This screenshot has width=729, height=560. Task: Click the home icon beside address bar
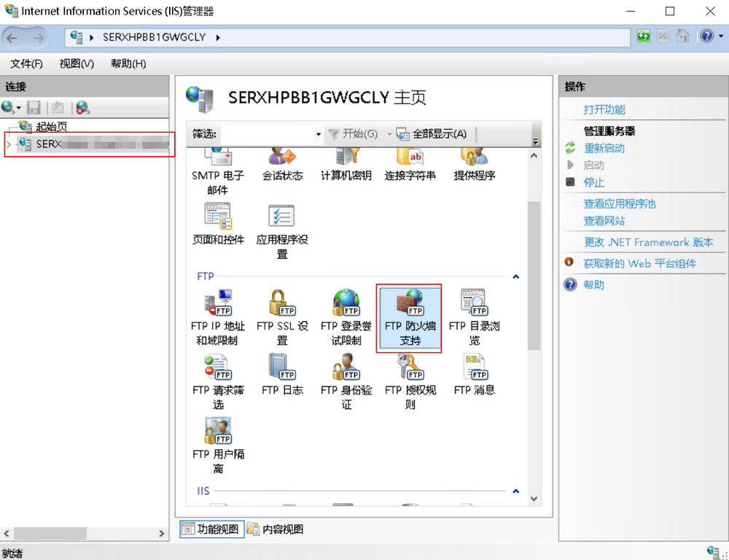(682, 36)
